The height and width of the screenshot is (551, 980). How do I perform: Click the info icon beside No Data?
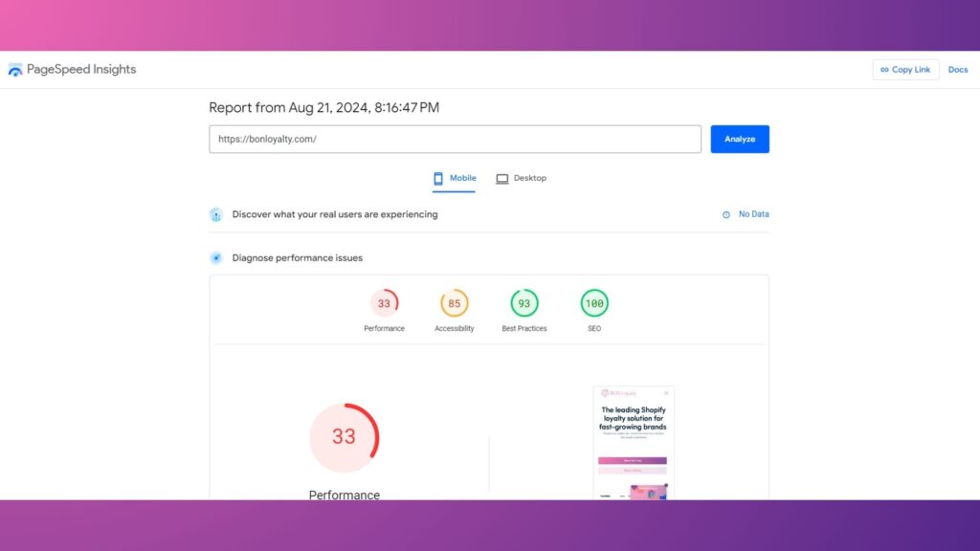pos(726,214)
